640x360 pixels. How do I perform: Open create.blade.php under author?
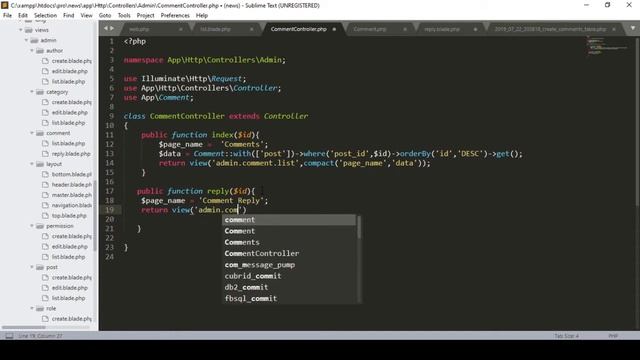(x=71, y=61)
